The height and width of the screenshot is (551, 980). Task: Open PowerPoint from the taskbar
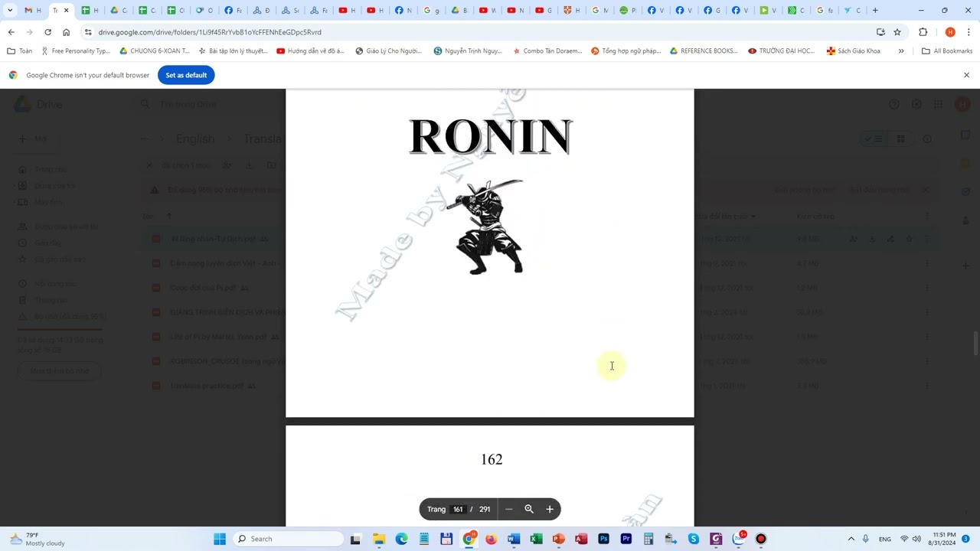pyautogui.click(x=558, y=539)
